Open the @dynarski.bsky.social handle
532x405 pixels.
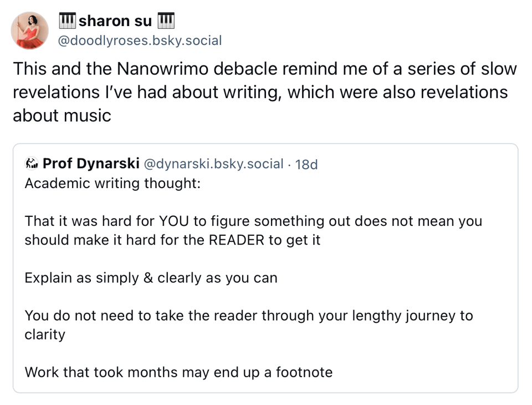[x=213, y=164]
